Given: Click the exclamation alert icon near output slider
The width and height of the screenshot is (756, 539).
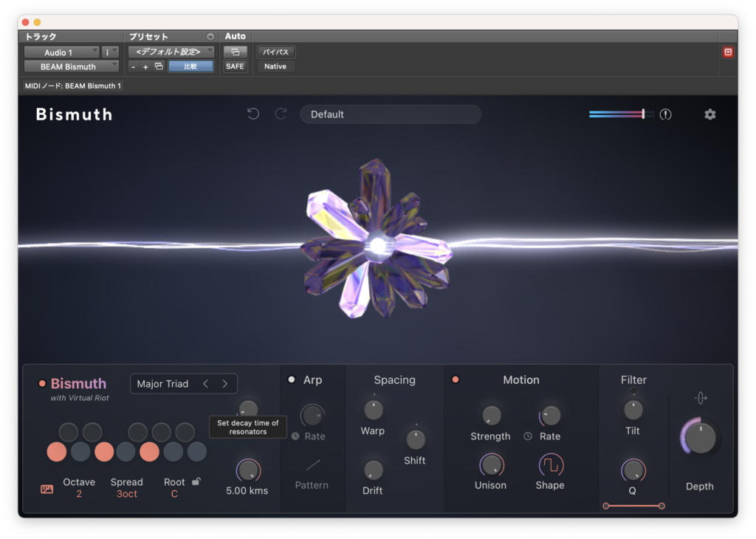Looking at the screenshot, I should pyautogui.click(x=665, y=114).
